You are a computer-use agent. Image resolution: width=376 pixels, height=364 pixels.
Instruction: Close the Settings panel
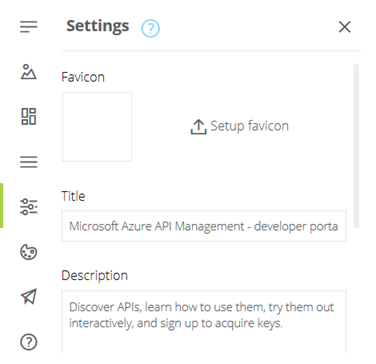tap(345, 27)
